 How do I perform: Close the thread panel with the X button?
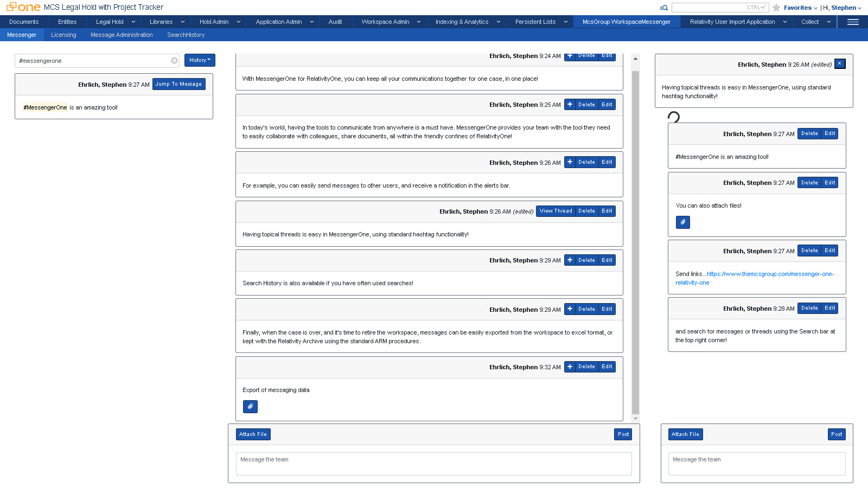click(x=840, y=63)
